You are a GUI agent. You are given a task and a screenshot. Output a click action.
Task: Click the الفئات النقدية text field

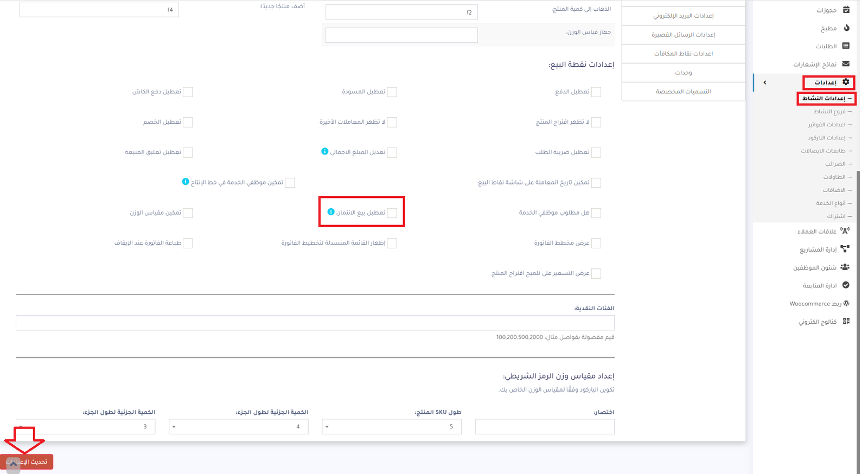[315, 323]
